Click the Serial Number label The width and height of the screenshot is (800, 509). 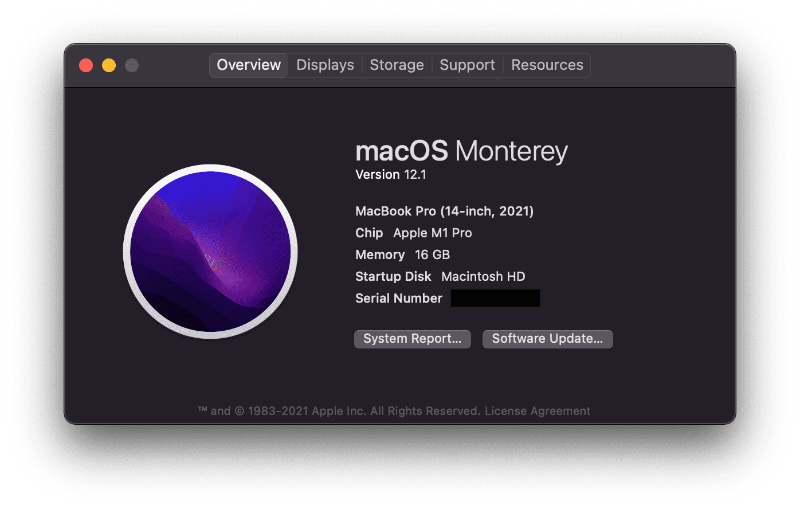coord(398,298)
